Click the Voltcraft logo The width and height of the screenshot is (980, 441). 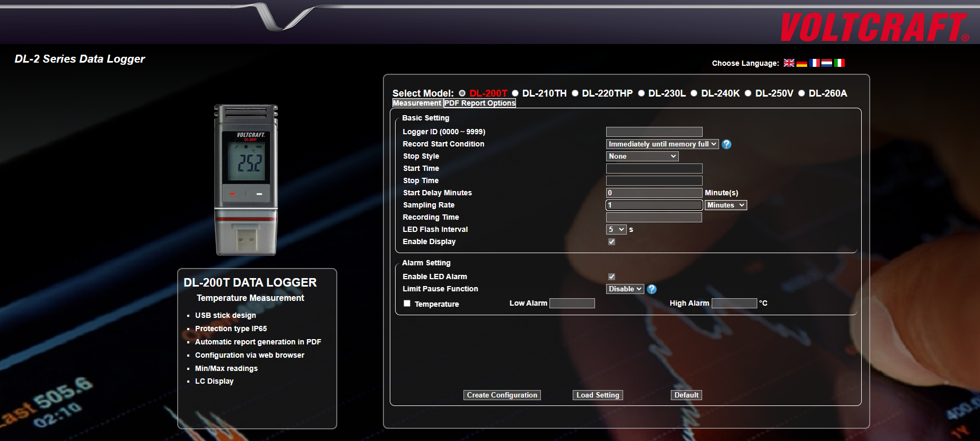click(875, 28)
